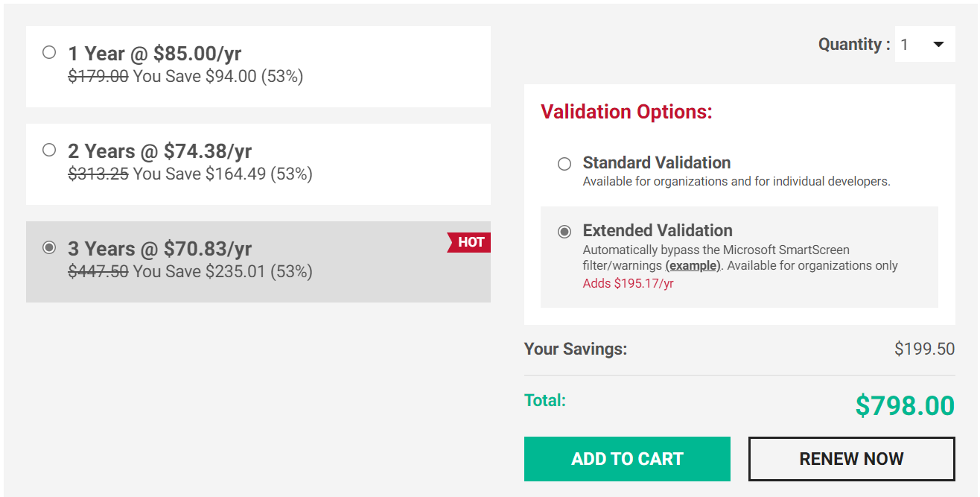The height and width of the screenshot is (497, 980).
Task: Click the 1 Year @ $85.00/yr heading
Action: [155, 54]
